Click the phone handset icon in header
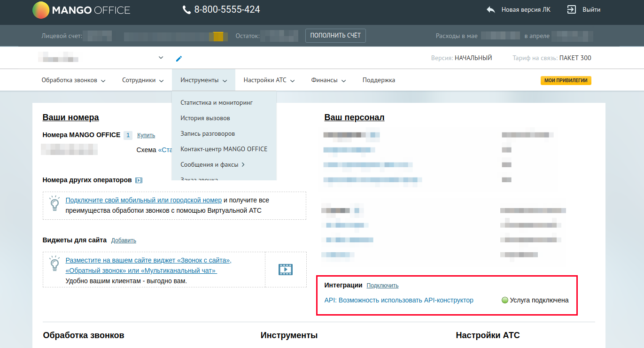The image size is (644, 348). [x=187, y=10]
